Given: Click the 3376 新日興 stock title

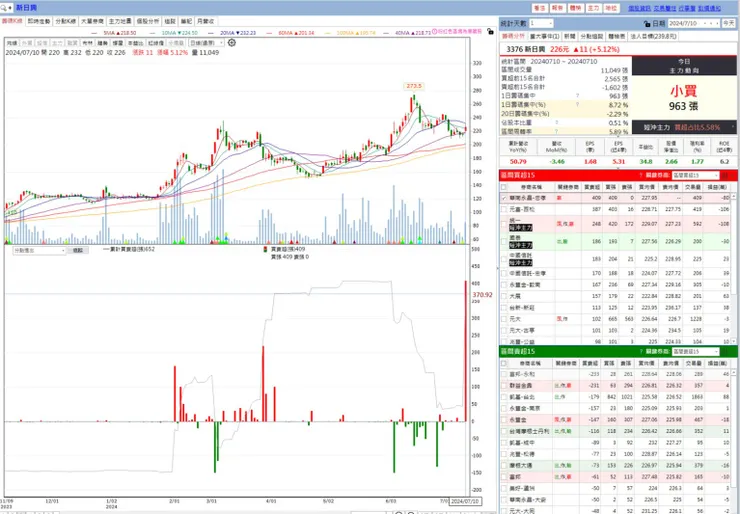Looking at the screenshot, I should pyautogui.click(x=525, y=49).
